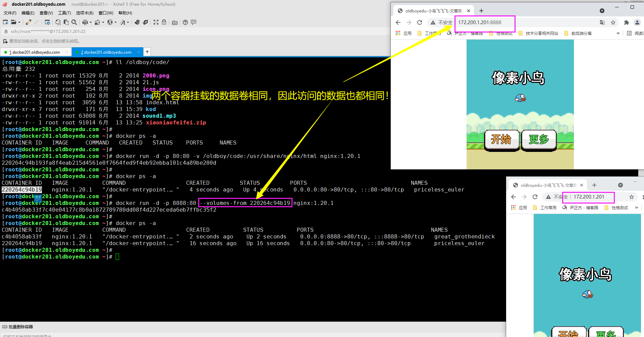Click the new session icon in Xshell toolbar

coord(5,22)
